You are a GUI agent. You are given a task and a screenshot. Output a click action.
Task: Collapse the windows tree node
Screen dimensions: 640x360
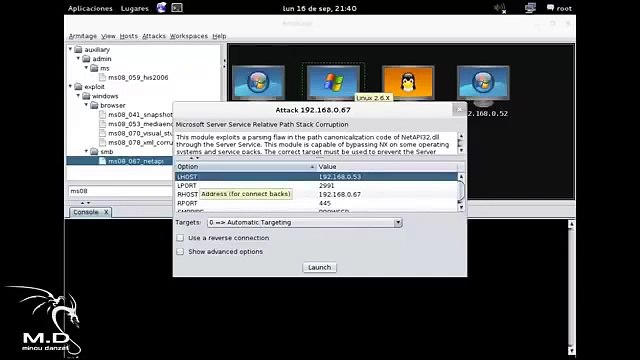click(78, 96)
